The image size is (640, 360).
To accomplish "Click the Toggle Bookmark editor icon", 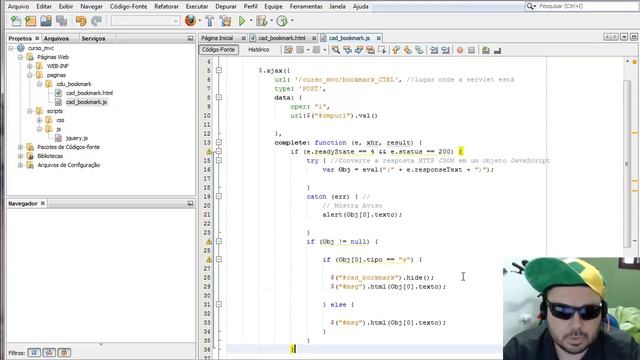I will point(419,50).
